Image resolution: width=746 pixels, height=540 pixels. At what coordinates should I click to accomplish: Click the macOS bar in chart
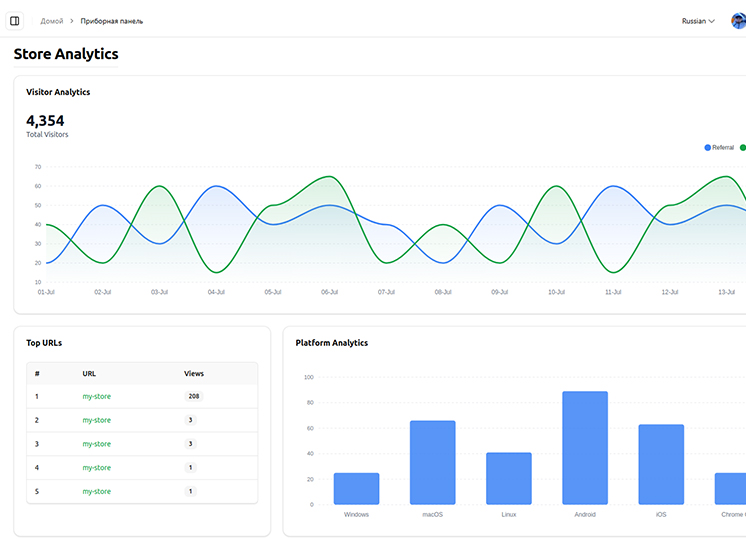click(x=432, y=462)
